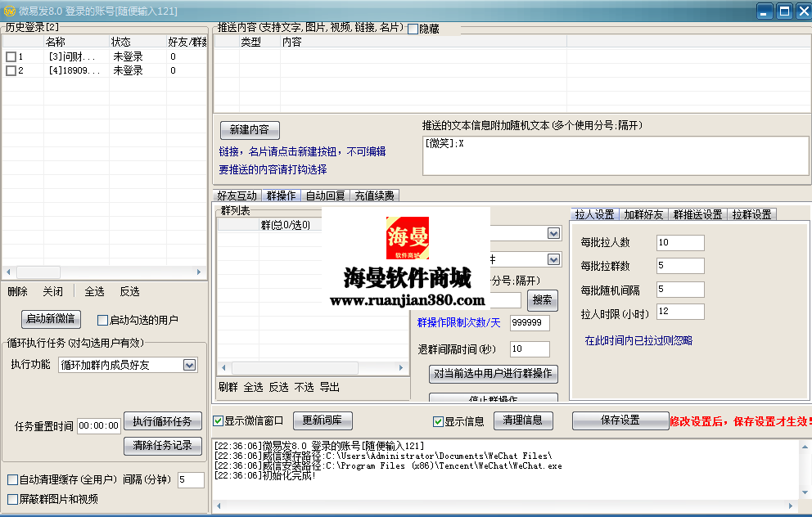Click the 类型 column header in push content
This screenshot has height=517, width=812.
coord(260,42)
